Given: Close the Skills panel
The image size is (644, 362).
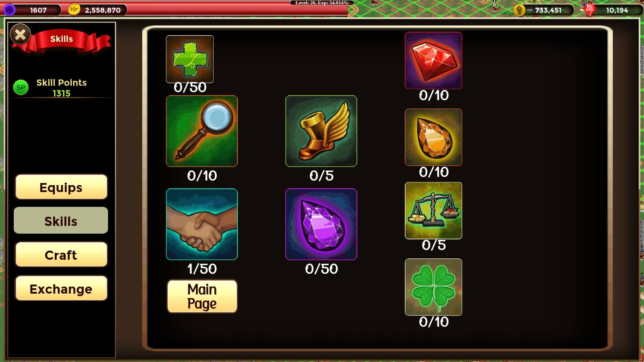Looking at the screenshot, I should point(20,34).
